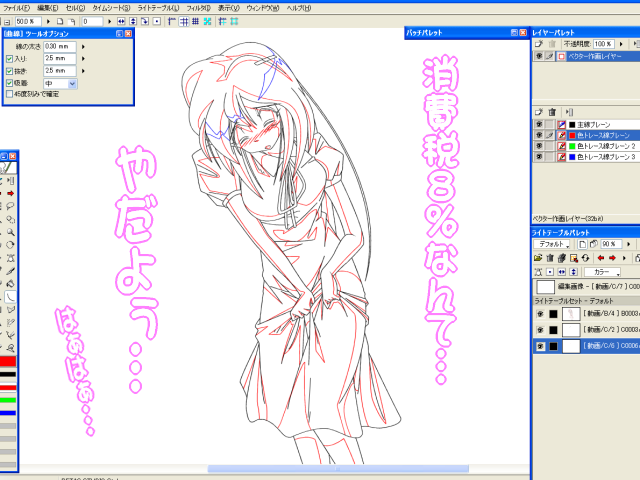Expand line width 線の太さ arrow options
This screenshot has height=480, width=640.
pos(83,47)
